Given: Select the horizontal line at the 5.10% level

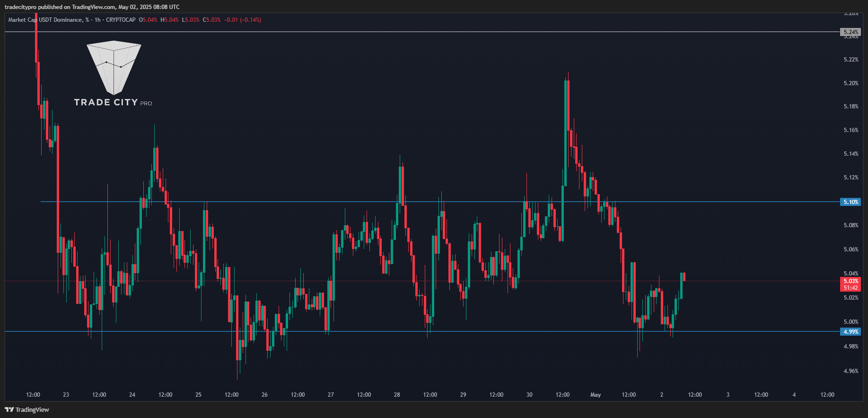Looking at the screenshot, I should tap(440, 202).
